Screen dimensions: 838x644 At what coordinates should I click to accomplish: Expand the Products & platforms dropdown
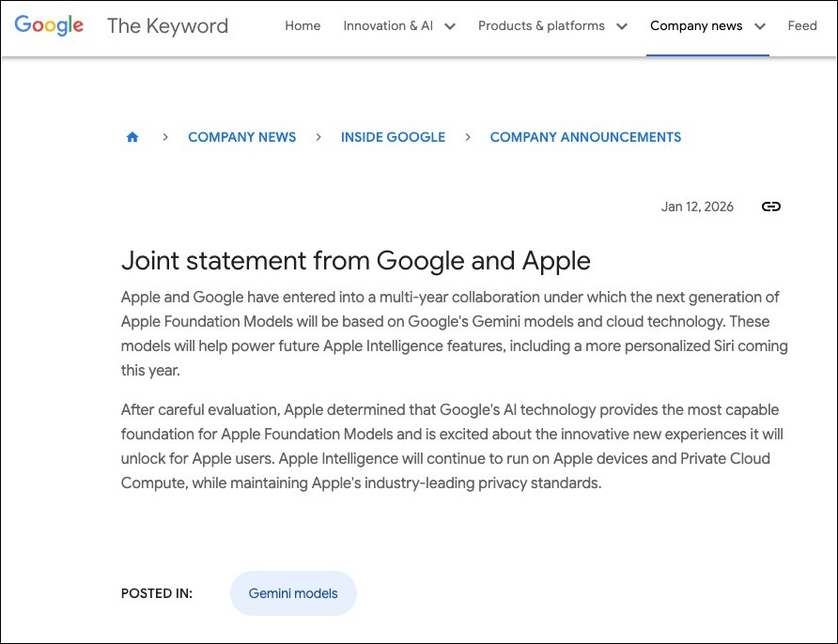point(552,26)
